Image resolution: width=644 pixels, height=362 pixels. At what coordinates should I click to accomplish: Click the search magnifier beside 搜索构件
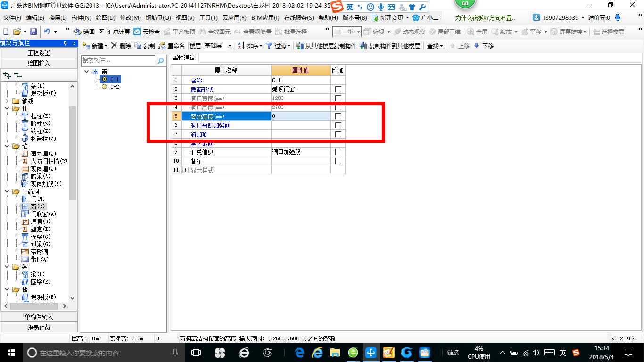(161, 60)
